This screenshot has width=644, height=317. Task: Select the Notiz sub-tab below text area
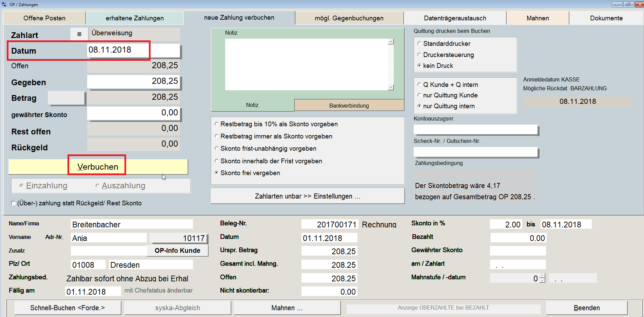(x=252, y=105)
